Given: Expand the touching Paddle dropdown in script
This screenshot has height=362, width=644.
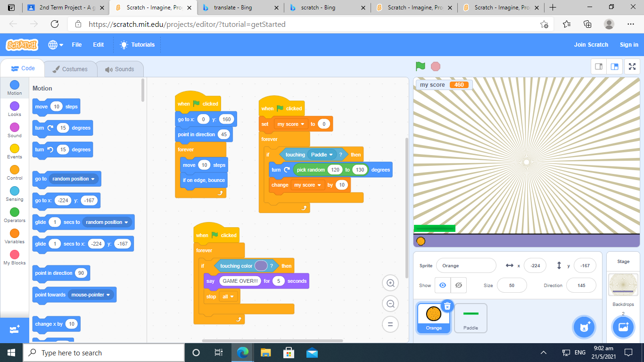Looking at the screenshot, I should (x=331, y=155).
